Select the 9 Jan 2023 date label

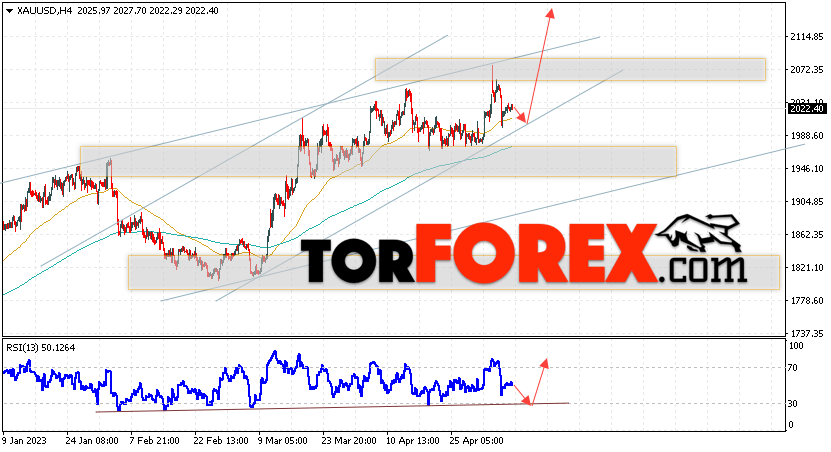coord(24,440)
